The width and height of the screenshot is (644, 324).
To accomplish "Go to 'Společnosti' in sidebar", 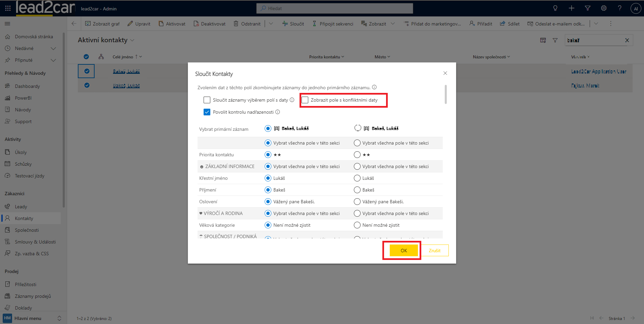I will [x=27, y=230].
